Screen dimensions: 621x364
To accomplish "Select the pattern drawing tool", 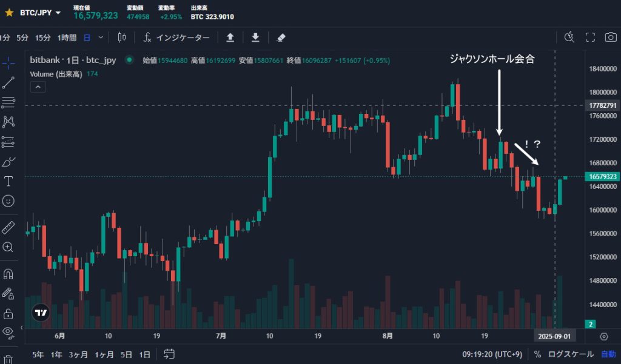I will tap(8, 122).
